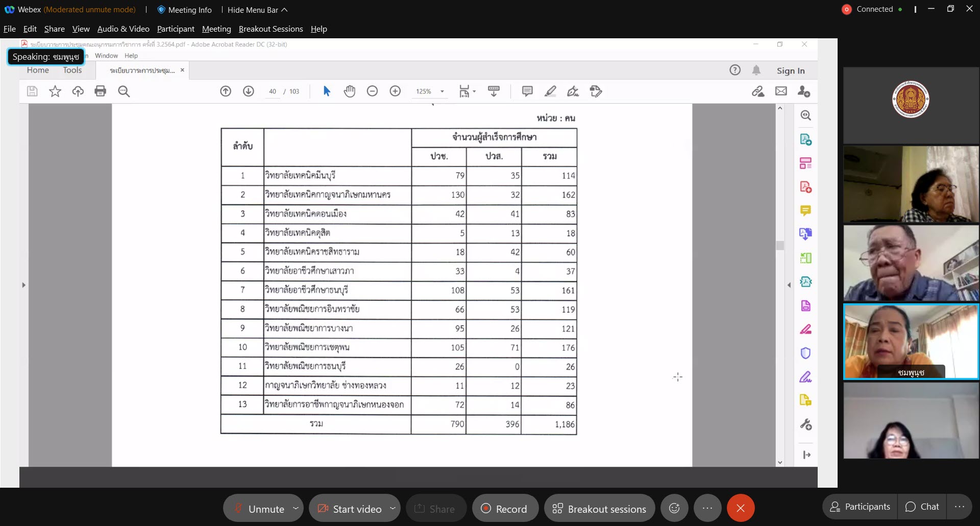The height and width of the screenshot is (526, 980).
Task: Expand the tools pane bottom arrow
Action: (x=806, y=455)
